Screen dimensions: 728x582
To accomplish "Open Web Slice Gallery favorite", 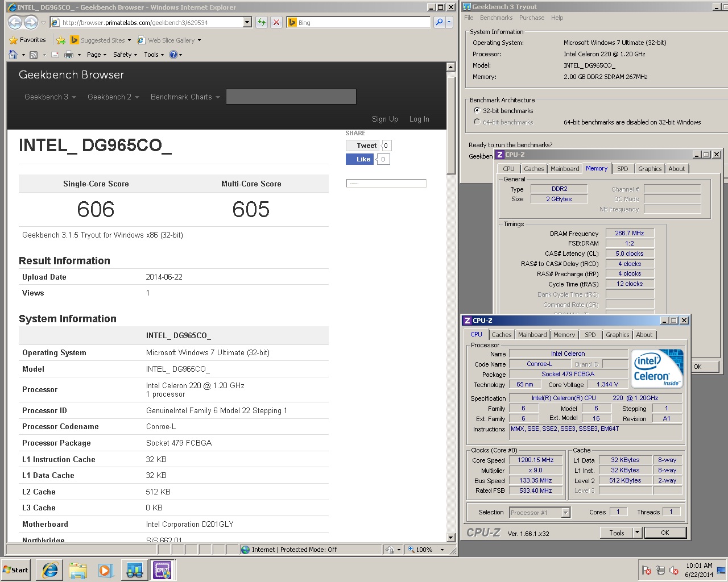I will click(169, 40).
